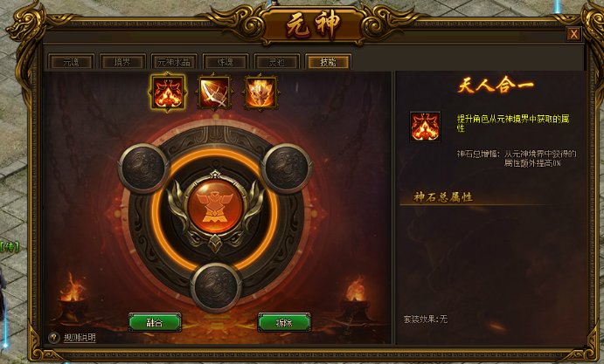
Task: Open the 规则说明 rules link
Action: 80,338
